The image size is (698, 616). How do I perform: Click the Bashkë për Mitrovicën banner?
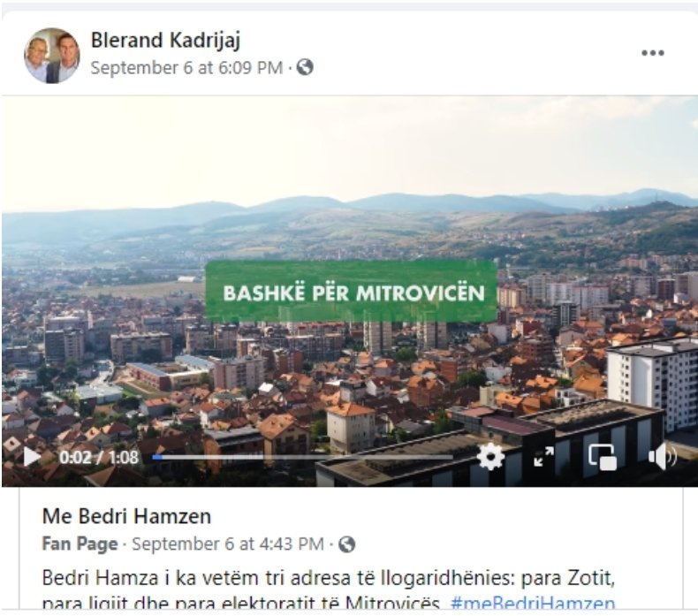tap(352, 292)
